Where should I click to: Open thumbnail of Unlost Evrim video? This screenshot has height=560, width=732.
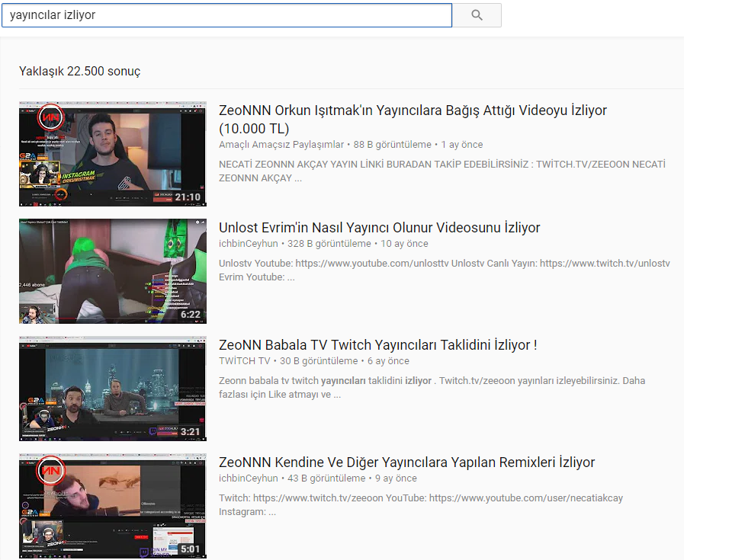(113, 271)
